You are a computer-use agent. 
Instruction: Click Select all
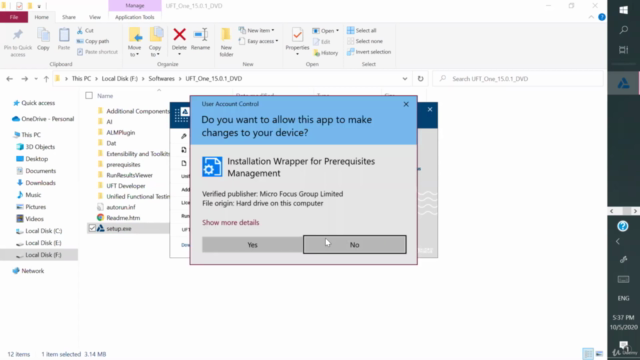pyautogui.click(x=362, y=31)
